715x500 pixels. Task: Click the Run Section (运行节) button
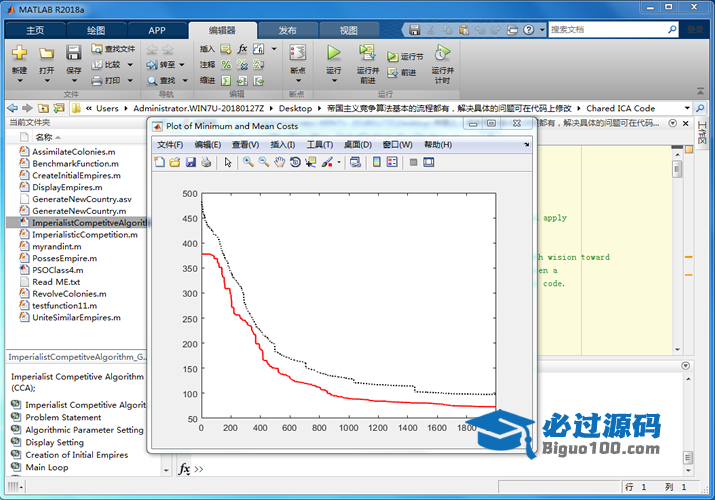click(405, 57)
